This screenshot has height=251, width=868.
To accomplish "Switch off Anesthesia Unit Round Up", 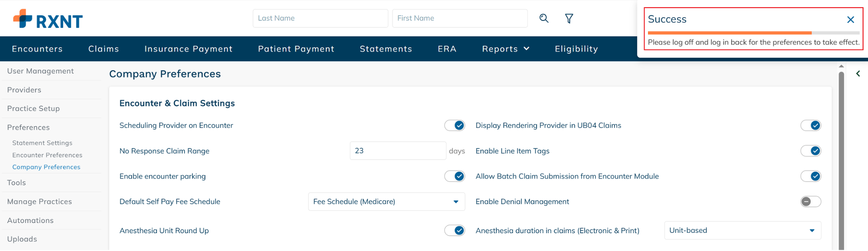I will (x=455, y=231).
